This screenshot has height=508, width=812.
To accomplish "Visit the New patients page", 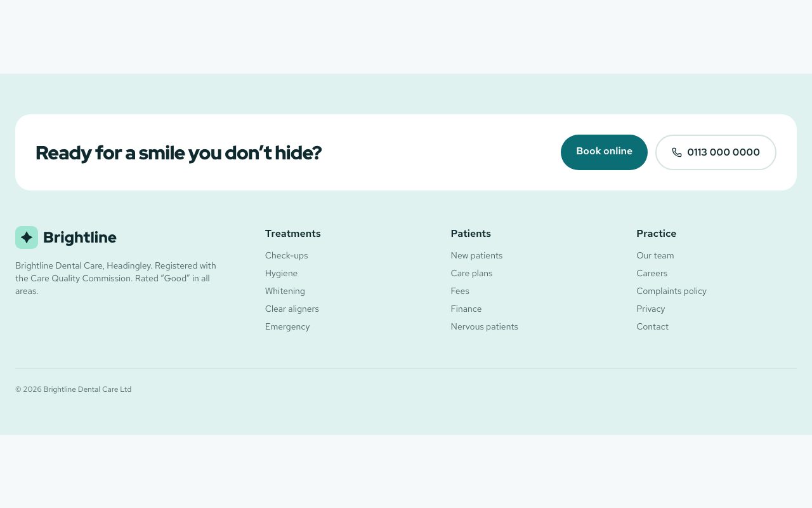I will pyautogui.click(x=476, y=255).
